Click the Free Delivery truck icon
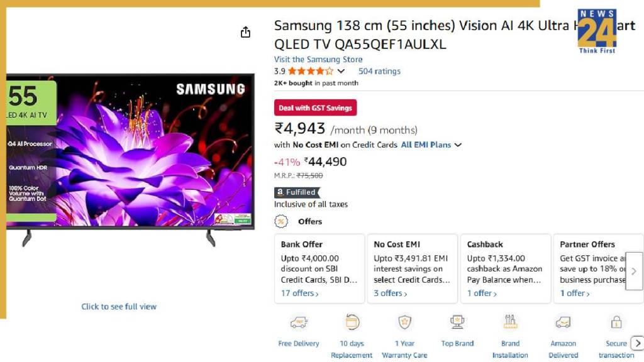Image resolution: width=644 pixels, height=362 pixels. 299,322
